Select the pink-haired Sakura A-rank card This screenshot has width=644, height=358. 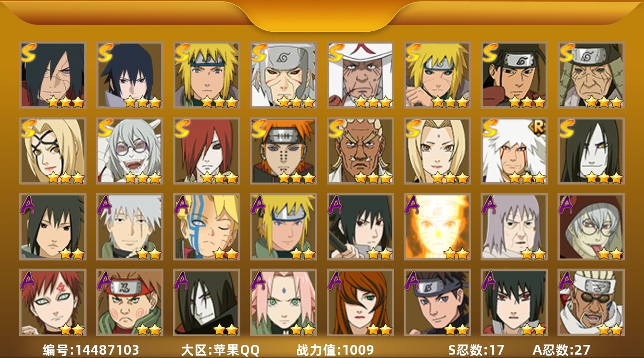[x=284, y=303]
